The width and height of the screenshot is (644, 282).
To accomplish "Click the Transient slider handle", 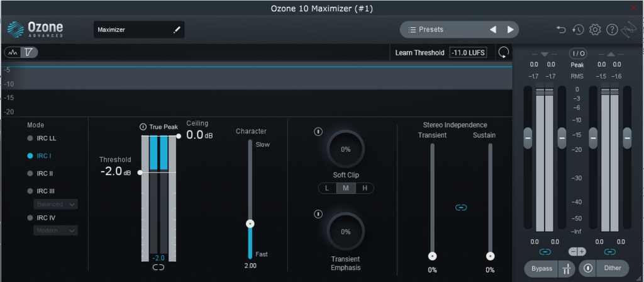I will 432,256.
